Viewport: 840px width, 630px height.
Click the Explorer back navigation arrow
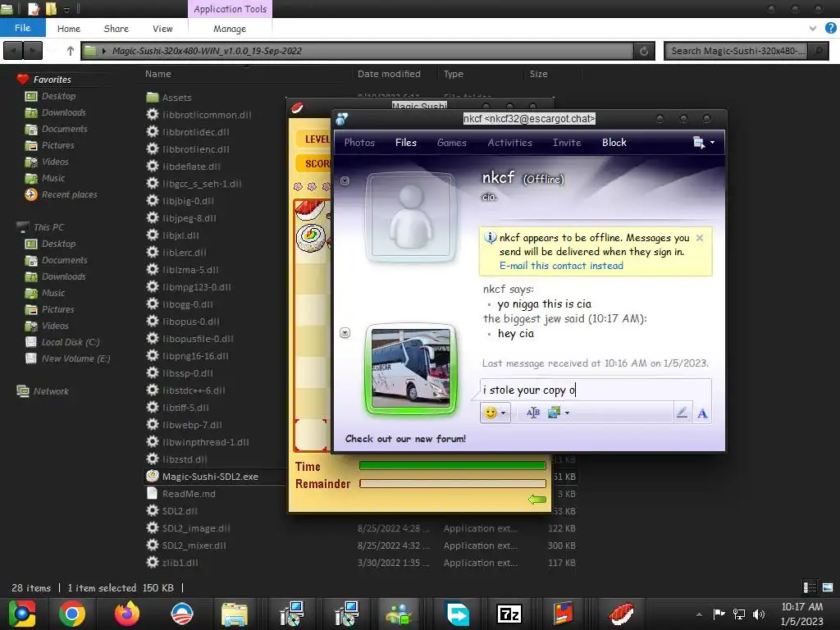[x=13, y=51]
